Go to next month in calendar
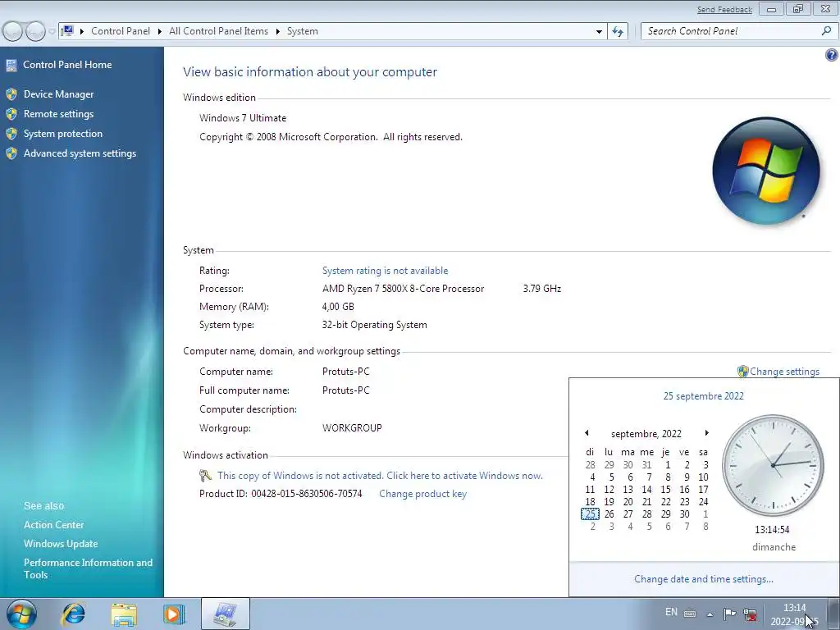840x630 pixels. tap(706, 433)
